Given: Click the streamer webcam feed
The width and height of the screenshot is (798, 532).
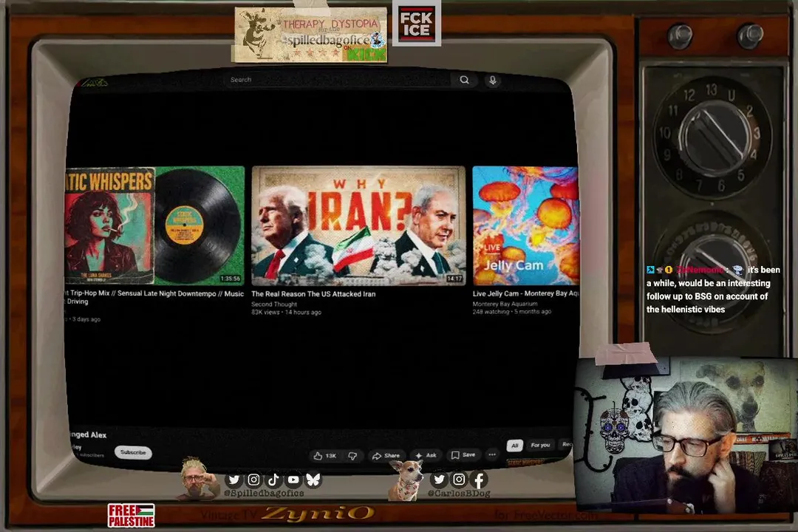Looking at the screenshot, I should 687,436.
